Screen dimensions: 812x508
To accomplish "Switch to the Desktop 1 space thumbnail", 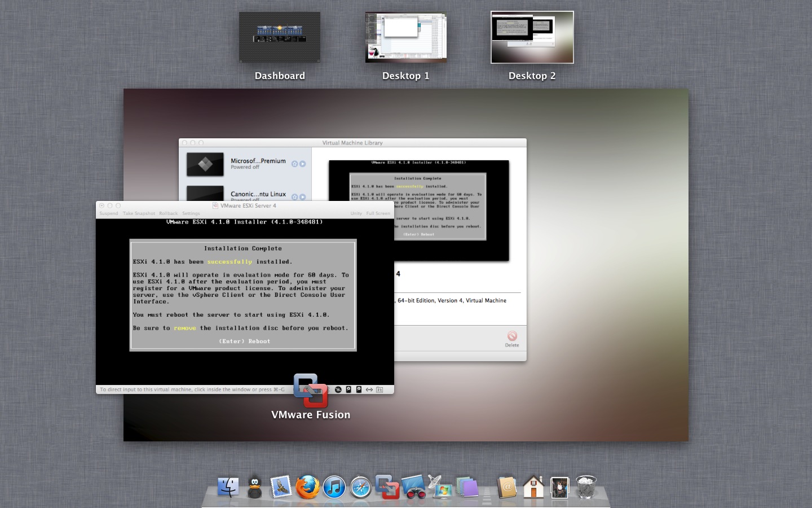I will click(406, 37).
